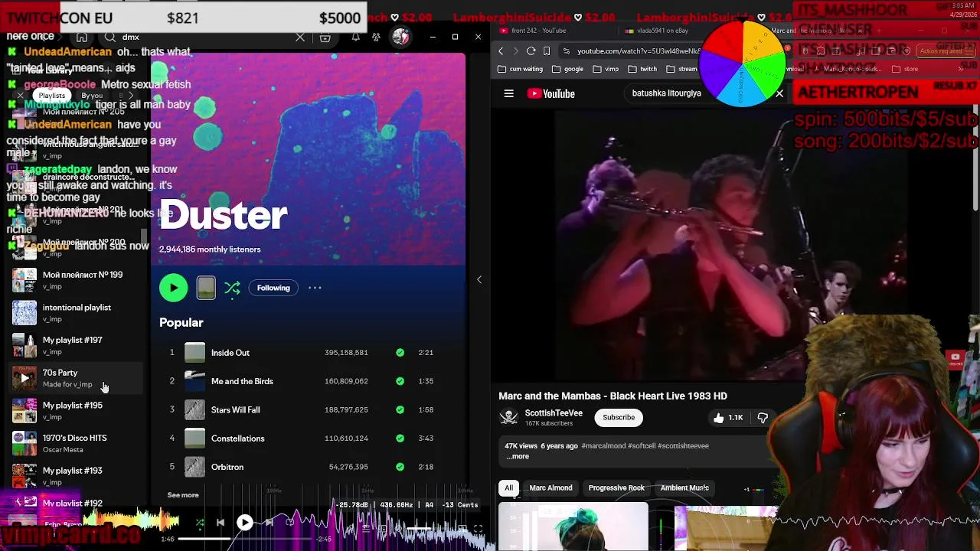The height and width of the screenshot is (551, 980).
Task: Select the Playlists library filter chip
Action: point(52,96)
